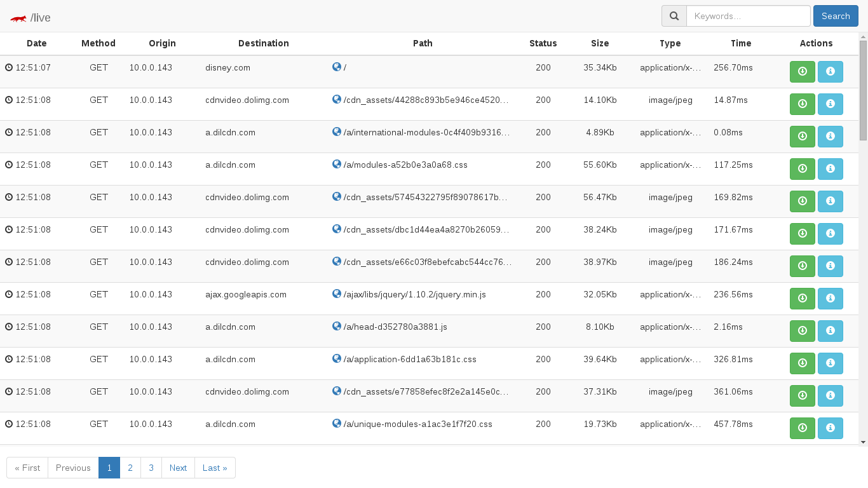Image resolution: width=868 pixels, height=488 pixels.
Task: Download the jquery.min.js request
Action: click(x=803, y=299)
